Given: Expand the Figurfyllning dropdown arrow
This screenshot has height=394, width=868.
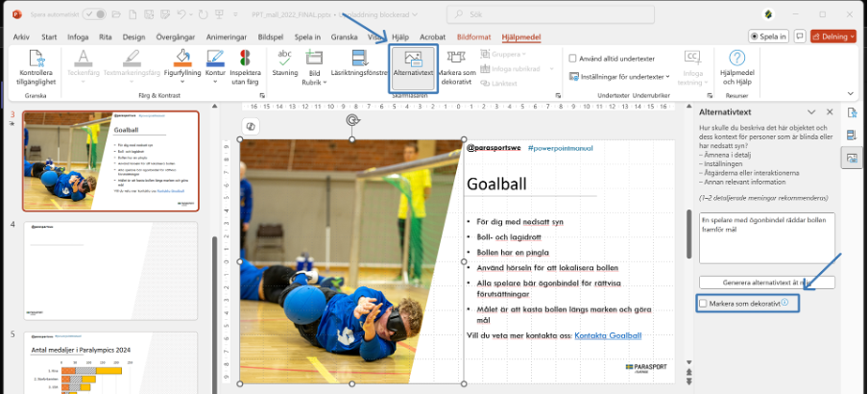Looking at the screenshot, I should click(182, 82).
